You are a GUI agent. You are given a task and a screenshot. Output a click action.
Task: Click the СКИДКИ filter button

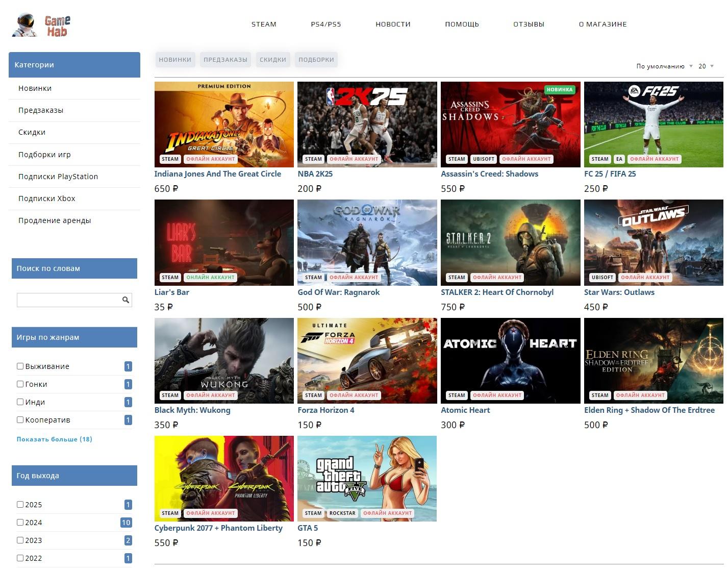pyautogui.click(x=273, y=60)
